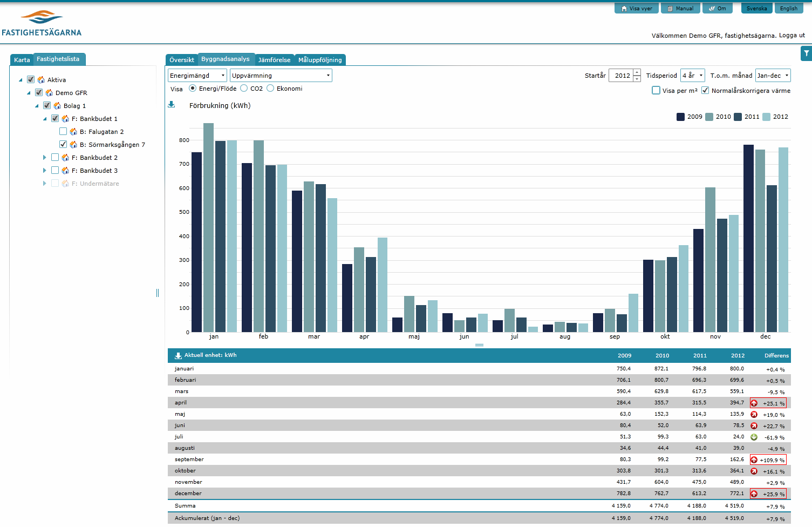Click the building icon beside Sörmarksgången 7
Image resolution: width=812 pixels, height=527 pixels.
click(x=73, y=144)
